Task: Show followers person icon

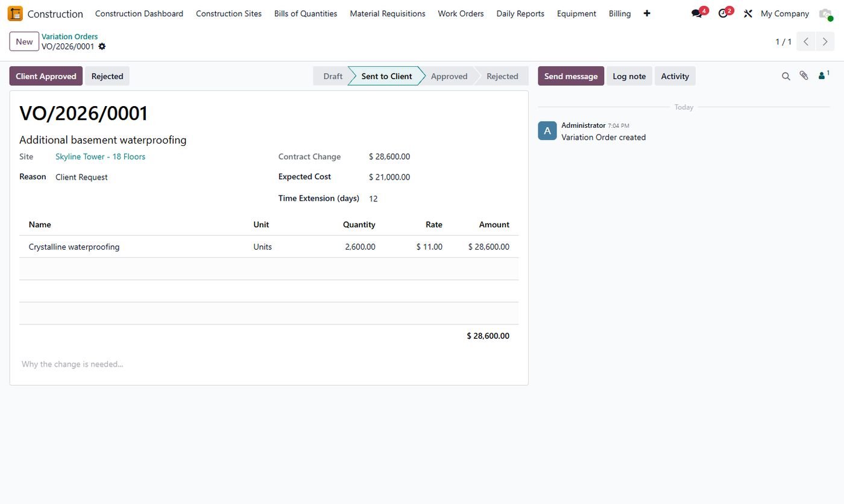Action: 824,75
